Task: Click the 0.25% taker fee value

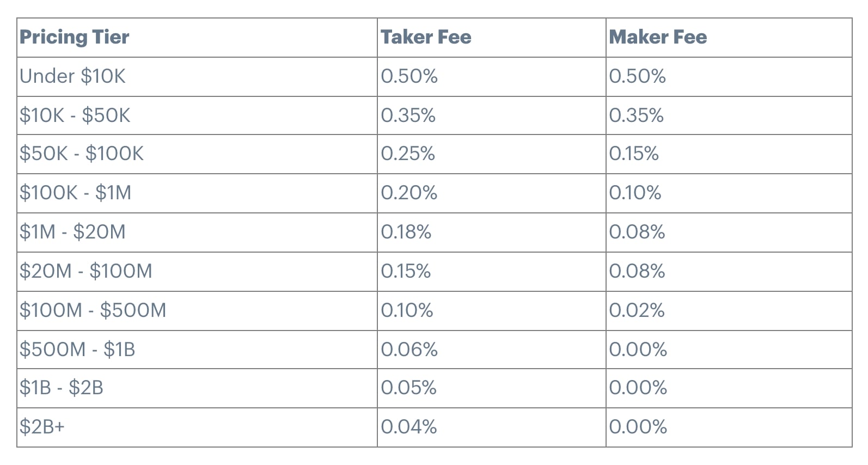Action: pos(408,154)
